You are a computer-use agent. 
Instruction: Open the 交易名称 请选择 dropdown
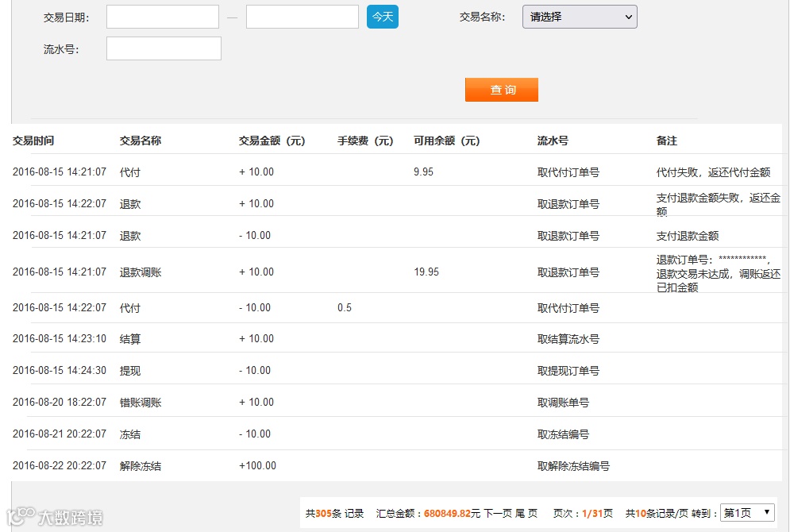point(580,17)
